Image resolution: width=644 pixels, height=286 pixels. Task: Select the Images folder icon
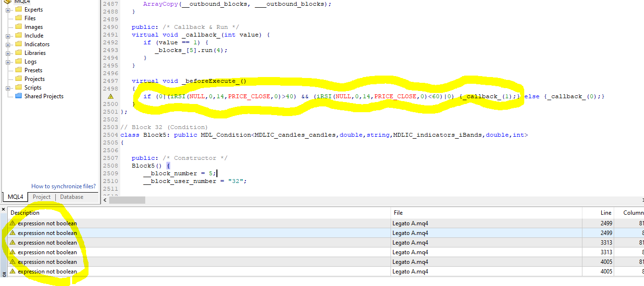pyautogui.click(x=18, y=27)
